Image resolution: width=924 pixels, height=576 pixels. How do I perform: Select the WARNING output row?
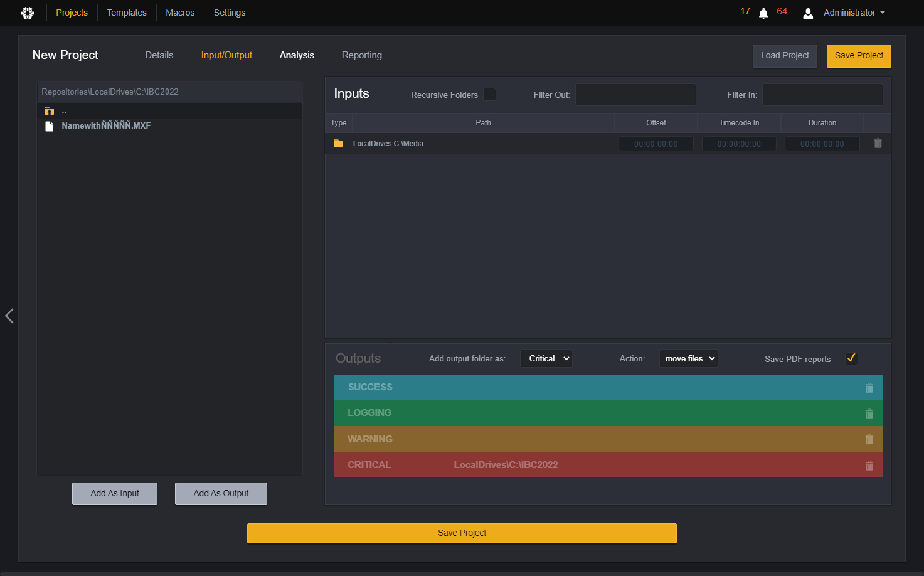click(608, 439)
